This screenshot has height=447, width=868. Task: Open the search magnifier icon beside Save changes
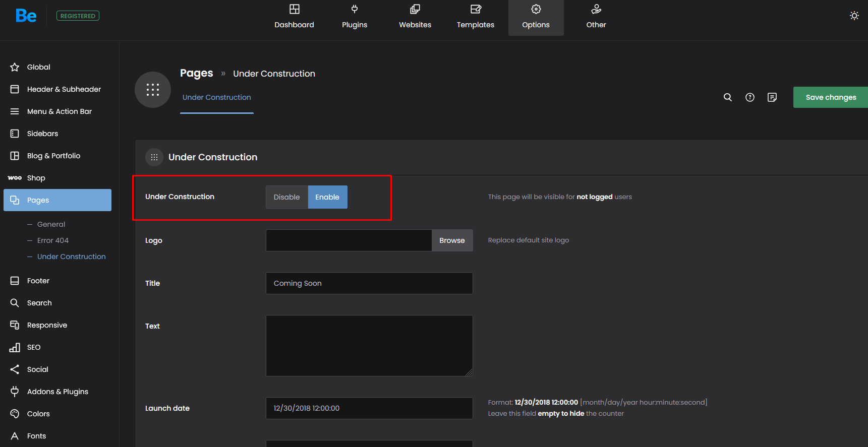pos(727,97)
